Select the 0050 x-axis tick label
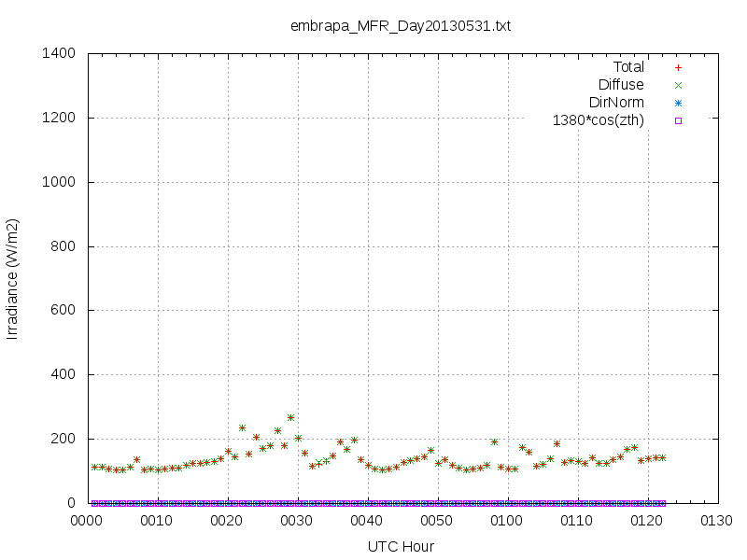This screenshot has height=560, width=747. (436, 521)
